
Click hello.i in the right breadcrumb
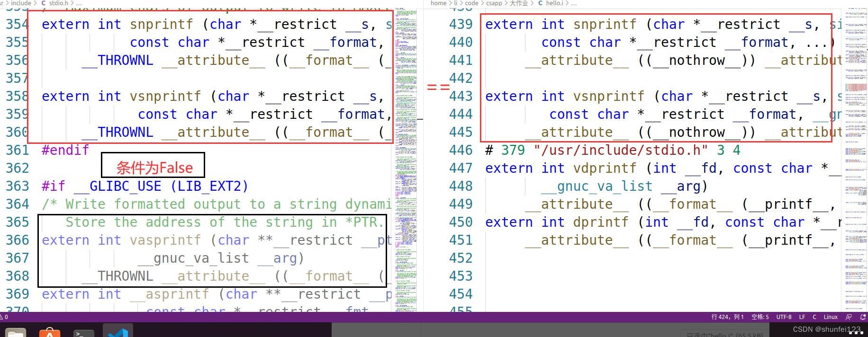pyautogui.click(x=554, y=3)
